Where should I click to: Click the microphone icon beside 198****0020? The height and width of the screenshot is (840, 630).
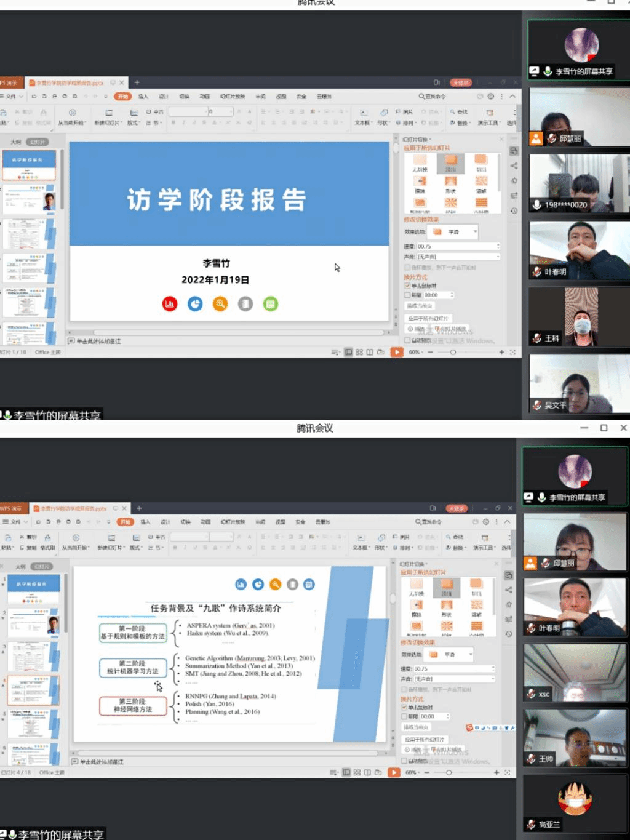point(537,204)
